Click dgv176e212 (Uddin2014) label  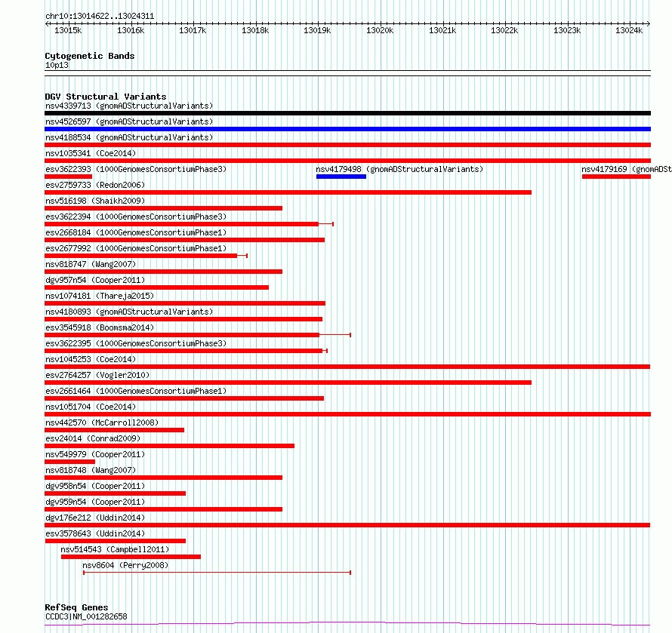tap(95, 518)
